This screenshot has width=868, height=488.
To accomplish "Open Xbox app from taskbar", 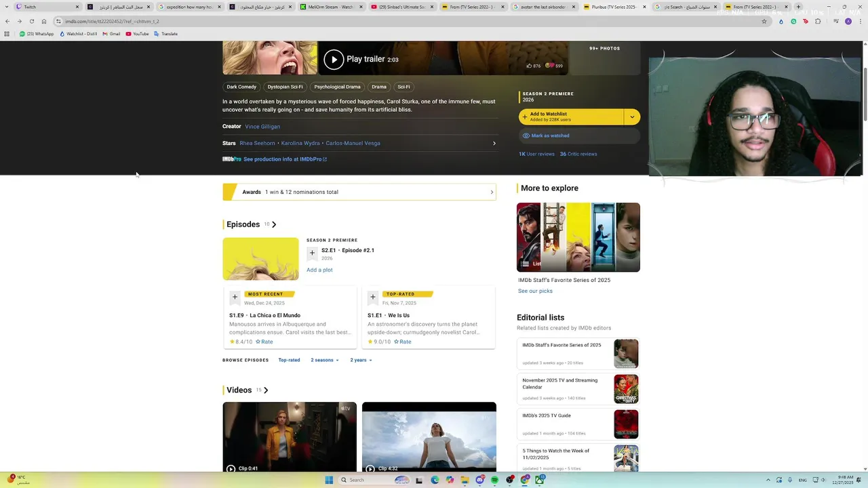I will (x=540, y=480).
